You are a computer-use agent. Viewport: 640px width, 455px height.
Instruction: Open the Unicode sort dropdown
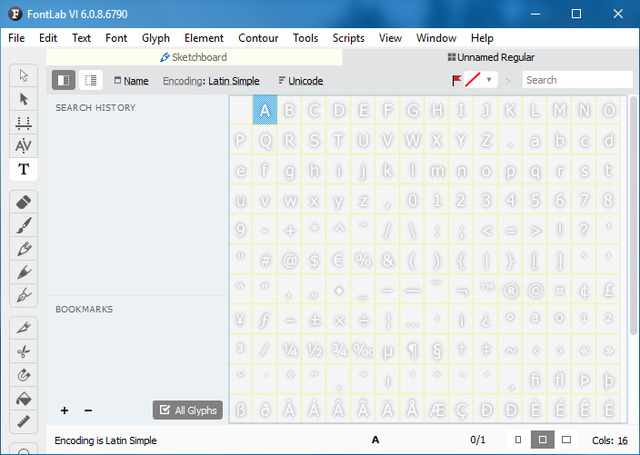[300, 80]
